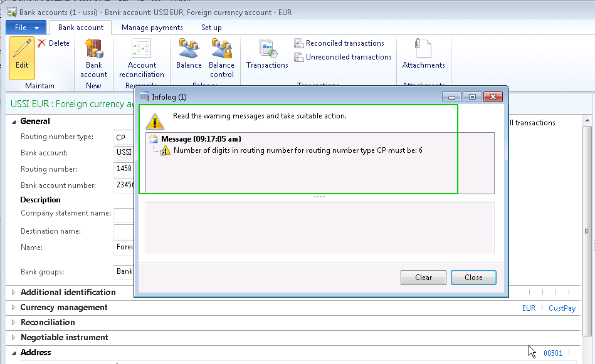
Task: Open the File menu dropdown
Action: tap(26, 28)
